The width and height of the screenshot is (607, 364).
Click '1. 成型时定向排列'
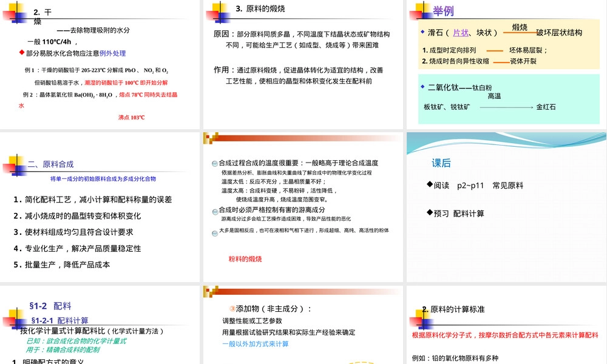449,50
